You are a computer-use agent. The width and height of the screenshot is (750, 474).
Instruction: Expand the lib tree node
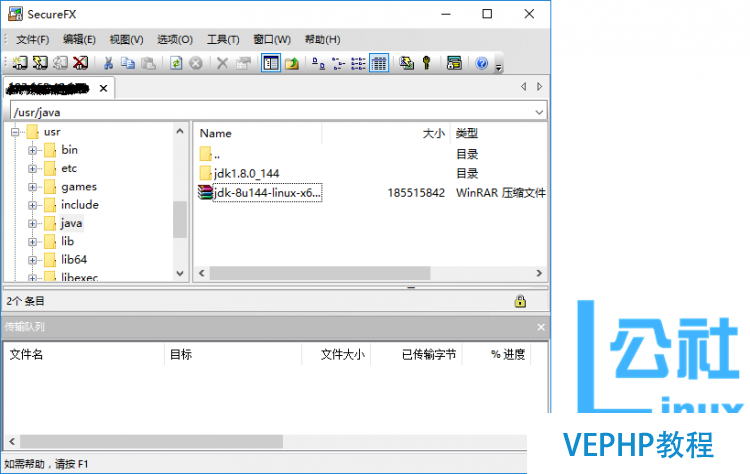pyautogui.click(x=32, y=242)
